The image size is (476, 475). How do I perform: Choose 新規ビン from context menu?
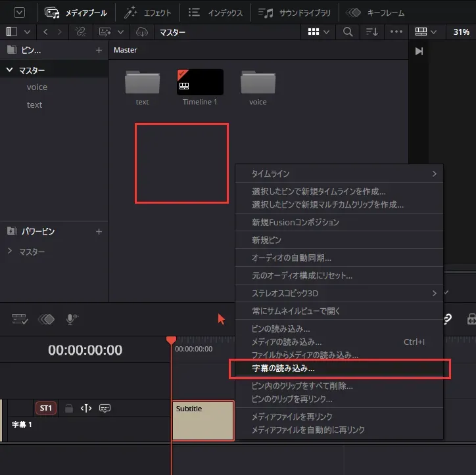[339, 240]
